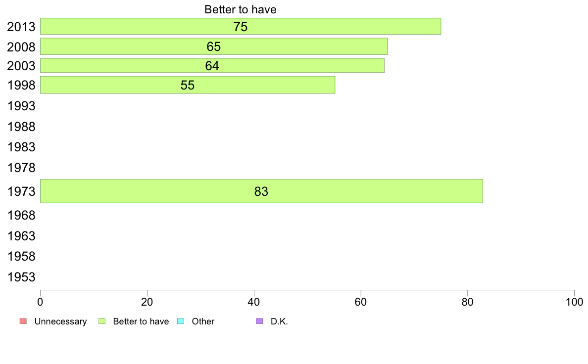Click the 40 tick on x-axis
The image size is (588, 364).
(254, 302)
